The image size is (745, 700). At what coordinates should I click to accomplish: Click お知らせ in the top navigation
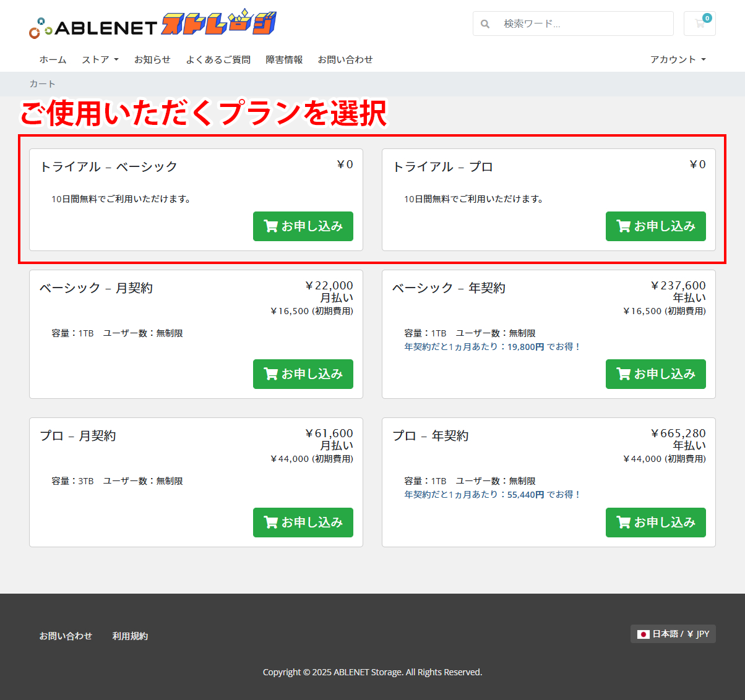[x=152, y=59]
